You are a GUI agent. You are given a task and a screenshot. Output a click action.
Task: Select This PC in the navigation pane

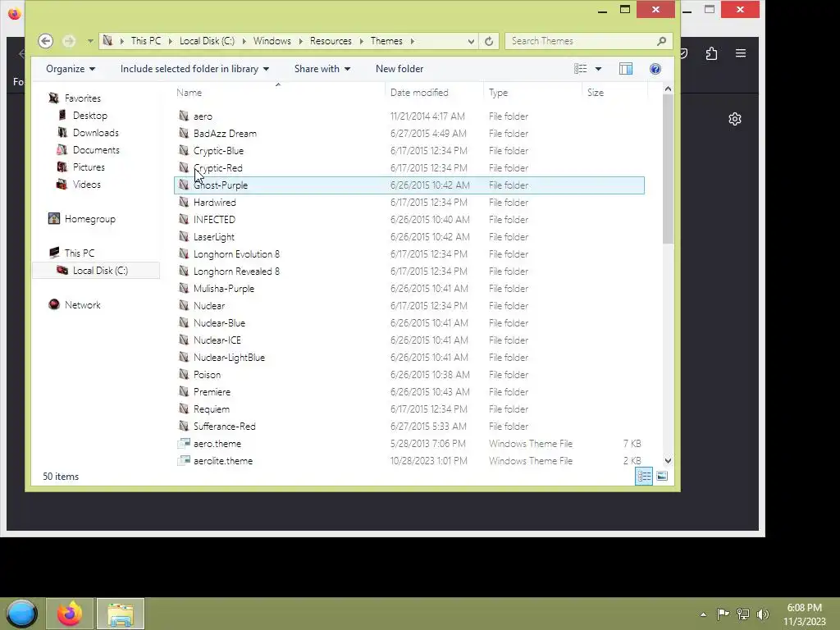click(x=80, y=253)
